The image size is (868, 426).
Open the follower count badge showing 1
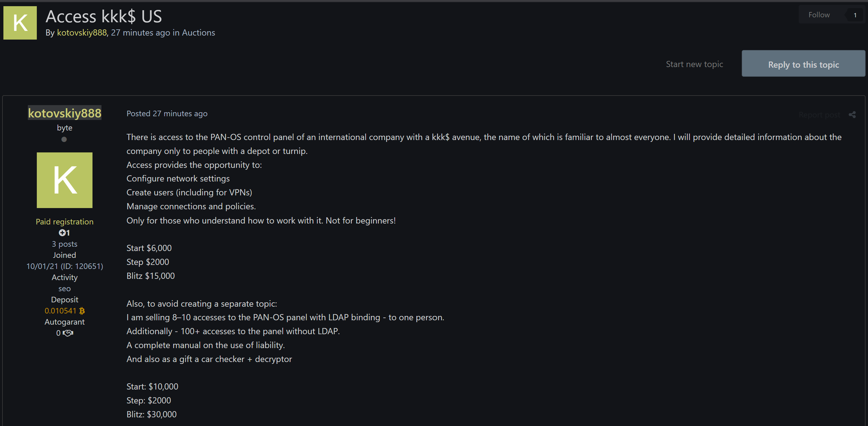click(855, 15)
